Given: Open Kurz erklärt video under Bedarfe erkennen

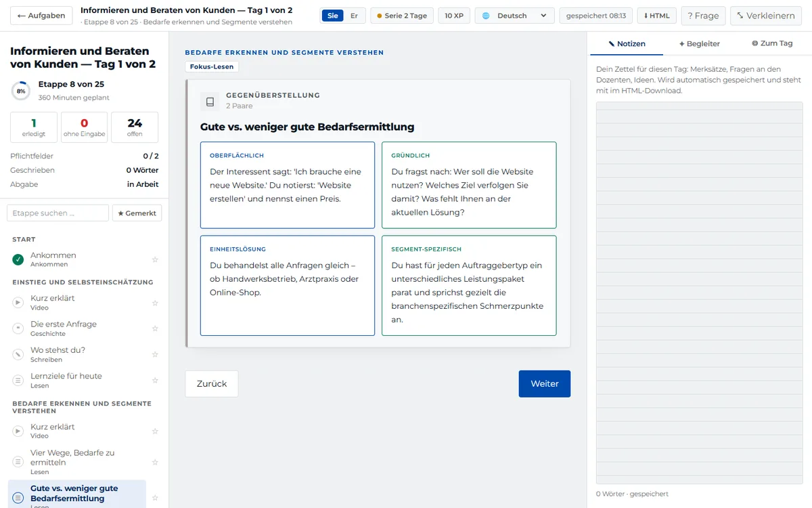Looking at the screenshot, I should 78,431.
